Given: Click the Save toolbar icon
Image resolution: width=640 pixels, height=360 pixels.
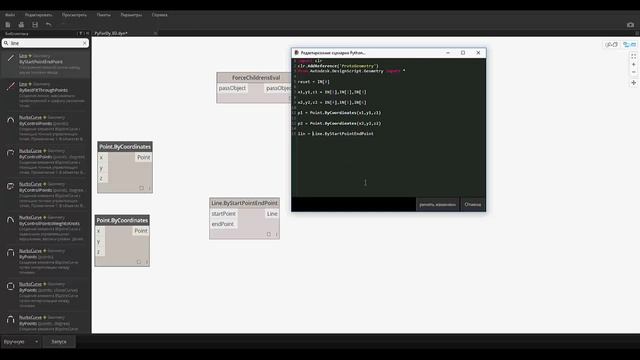Looking at the screenshot, I should tap(35, 25).
